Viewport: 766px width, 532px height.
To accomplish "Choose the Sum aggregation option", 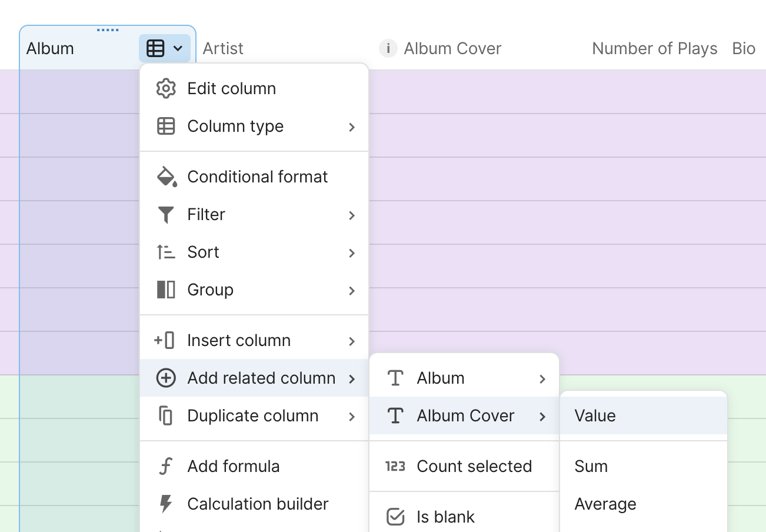I will pyautogui.click(x=591, y=466).
